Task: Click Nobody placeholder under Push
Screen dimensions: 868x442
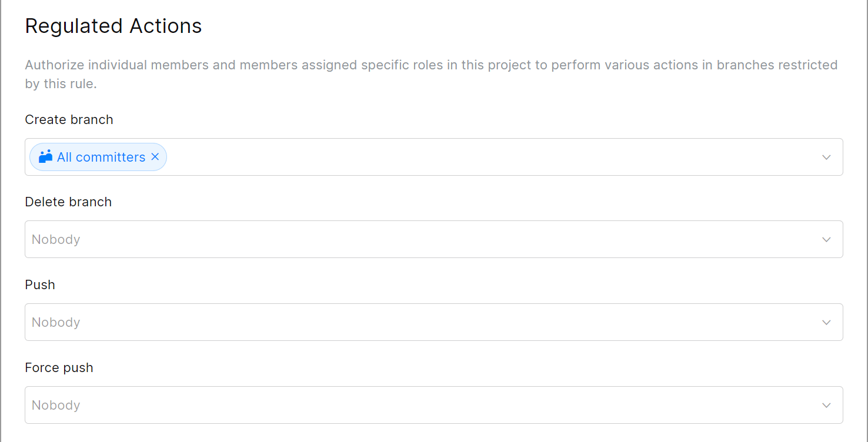Action: (x=56, y=322)
